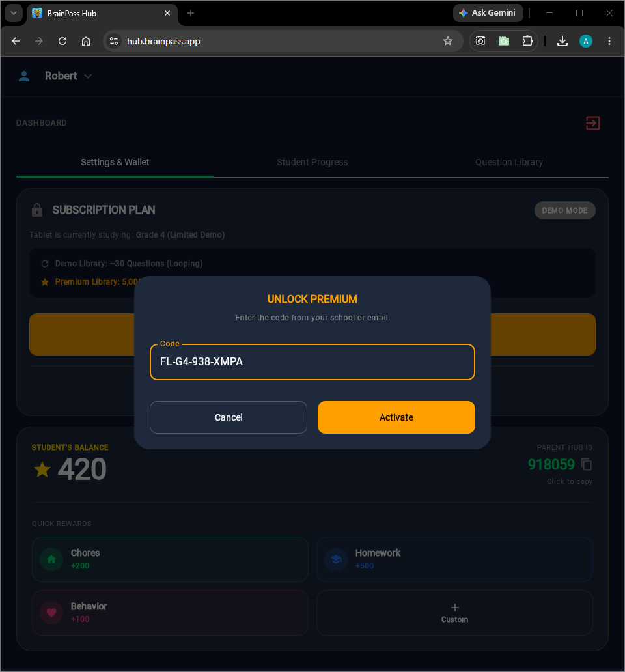Click the Demo Library loop icon
The height and width of the screenshot is (672, 625).
pos(44,264)
